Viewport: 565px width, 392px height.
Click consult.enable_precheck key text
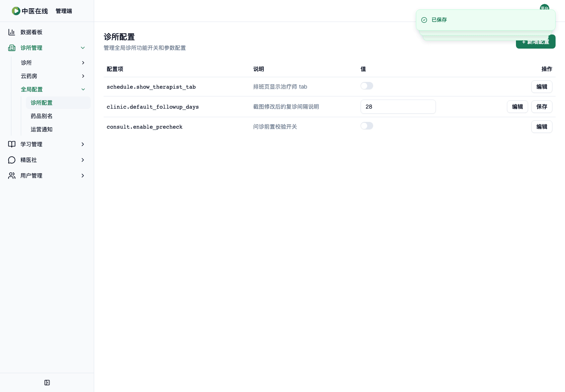(144, 127)
